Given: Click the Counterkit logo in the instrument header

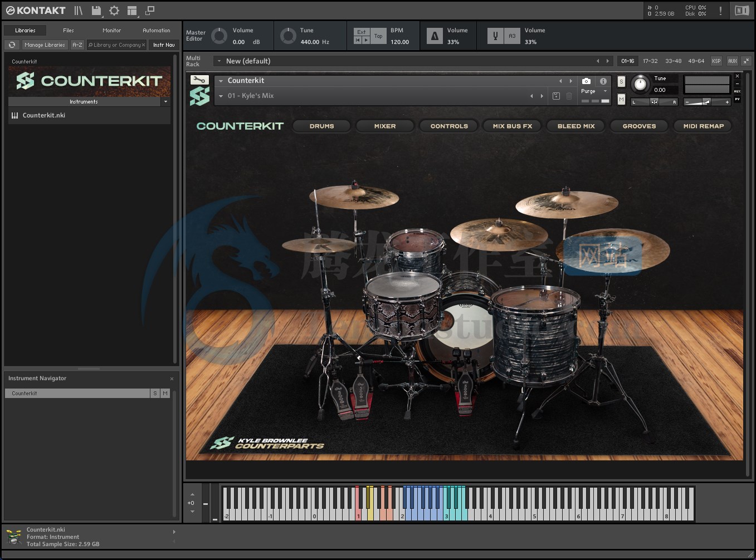Looking at the screenshot, I should pos(199,96).
